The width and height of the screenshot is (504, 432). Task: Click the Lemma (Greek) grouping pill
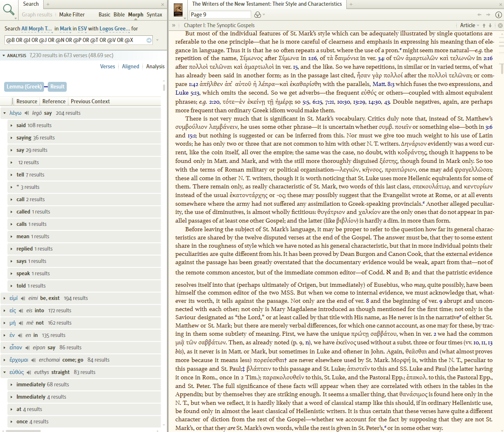coord(24,87)
